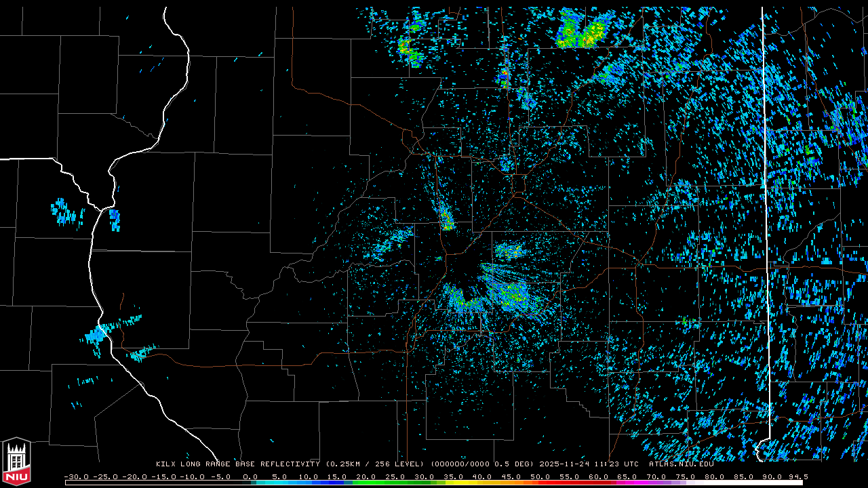Image resolution: width=868 pixels, height=488 pixels.
Task: Click the ATLAS.NIU.EDU text link
Action: point(681,464)
